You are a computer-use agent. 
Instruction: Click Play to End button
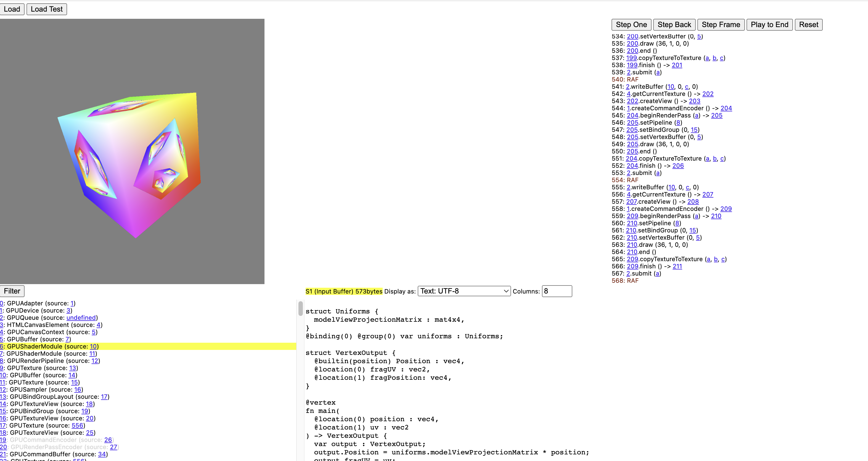[x=769, y=25]
